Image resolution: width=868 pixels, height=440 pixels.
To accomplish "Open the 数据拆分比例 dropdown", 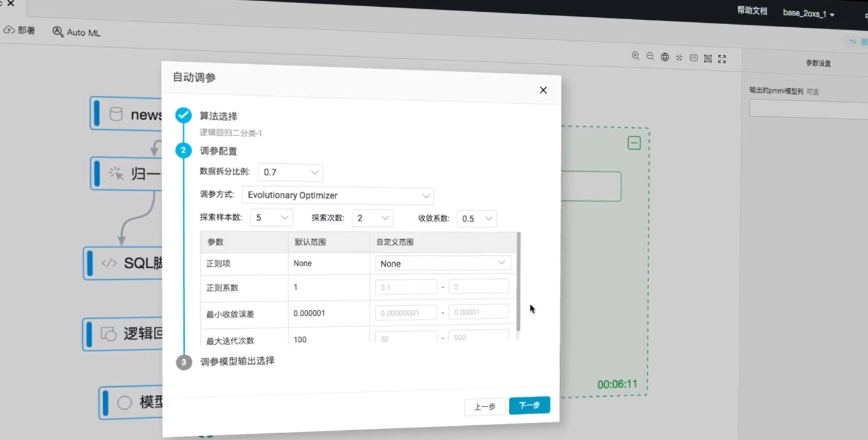I will (290, 172).
